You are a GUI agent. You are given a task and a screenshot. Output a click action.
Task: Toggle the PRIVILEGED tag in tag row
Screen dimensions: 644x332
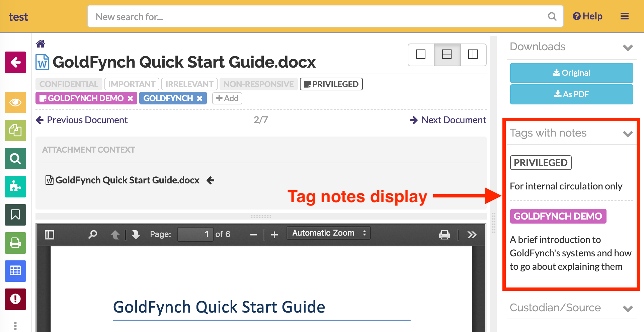(331, 84)
